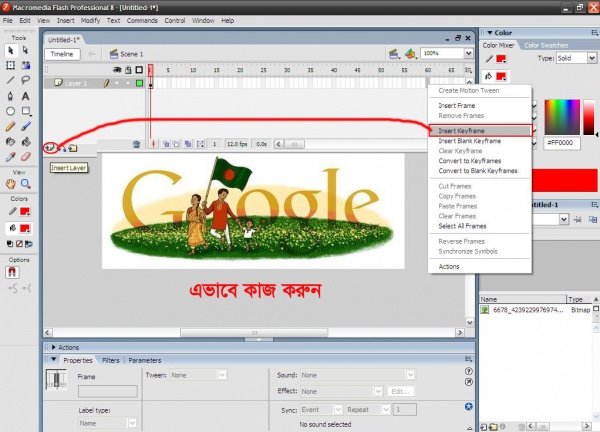Toggle lock all layers padlock icon

tap(129, 70)
